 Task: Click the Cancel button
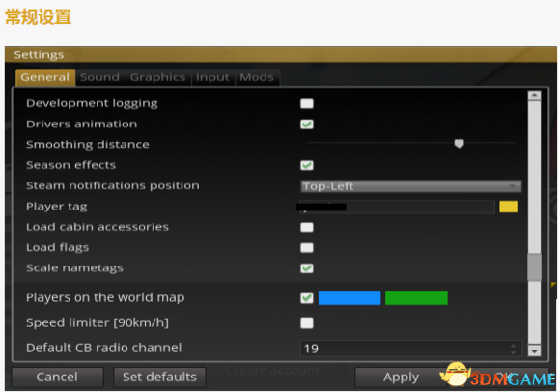click(x=57, y=377)
